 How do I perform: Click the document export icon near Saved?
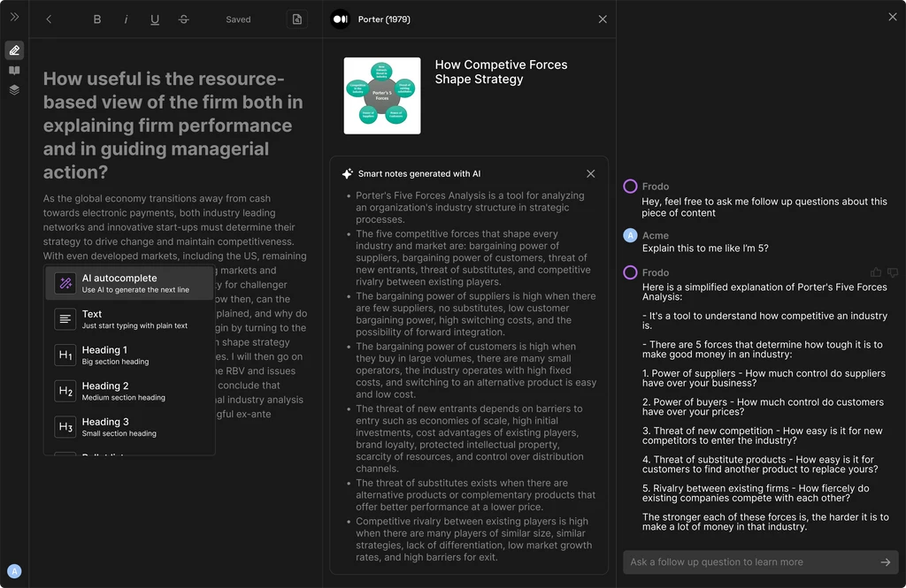pyautogui.click(x=296, y=19)
